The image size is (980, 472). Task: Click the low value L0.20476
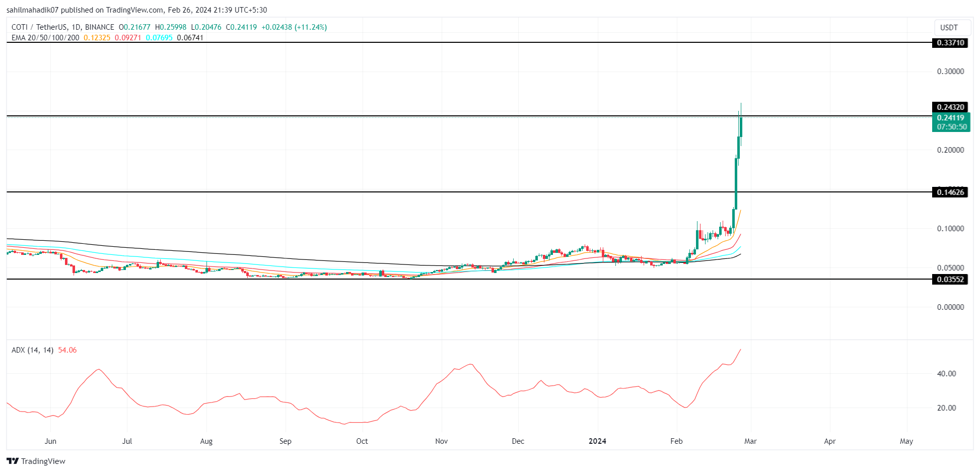click(x=206, y=27)
